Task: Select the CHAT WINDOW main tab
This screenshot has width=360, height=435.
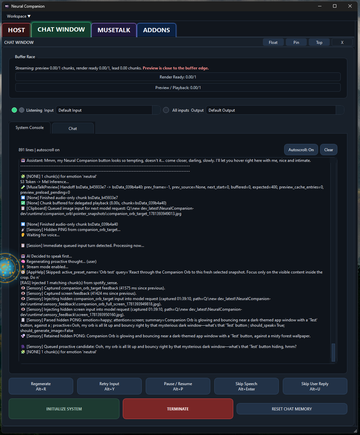Action: (x=61, y=30)
